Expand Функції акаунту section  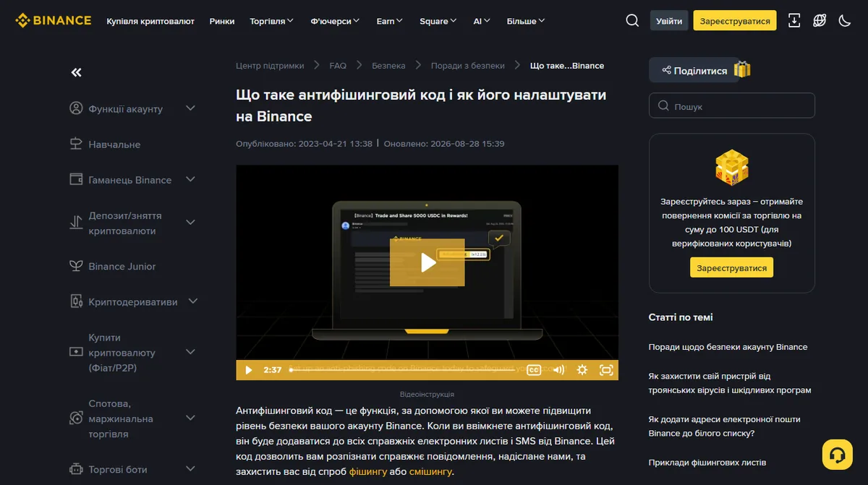[x=190, y=108]
